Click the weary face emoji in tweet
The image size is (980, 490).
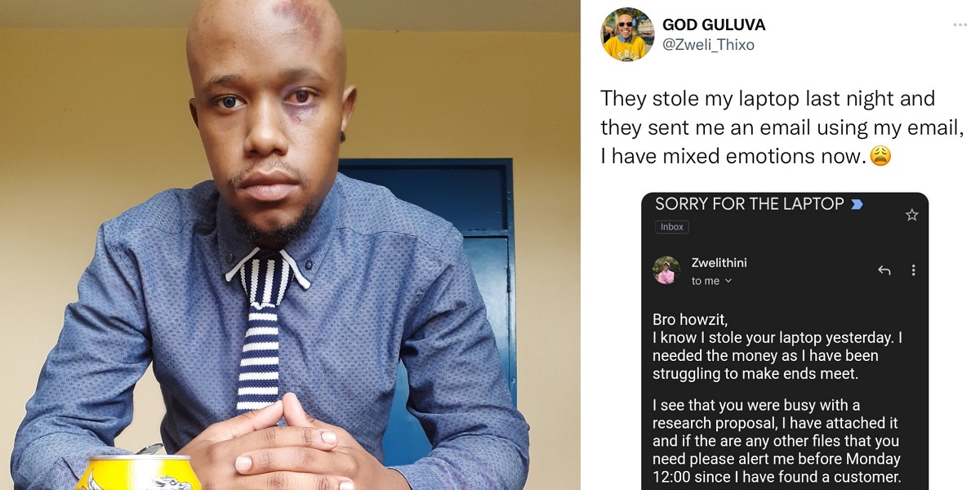coord(880,155)
